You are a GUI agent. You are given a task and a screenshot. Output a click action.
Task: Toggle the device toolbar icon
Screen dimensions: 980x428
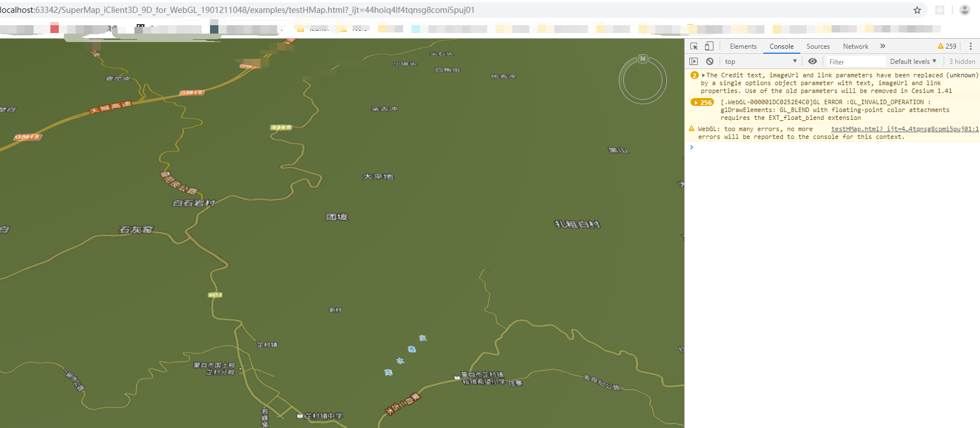pos(709,46)
